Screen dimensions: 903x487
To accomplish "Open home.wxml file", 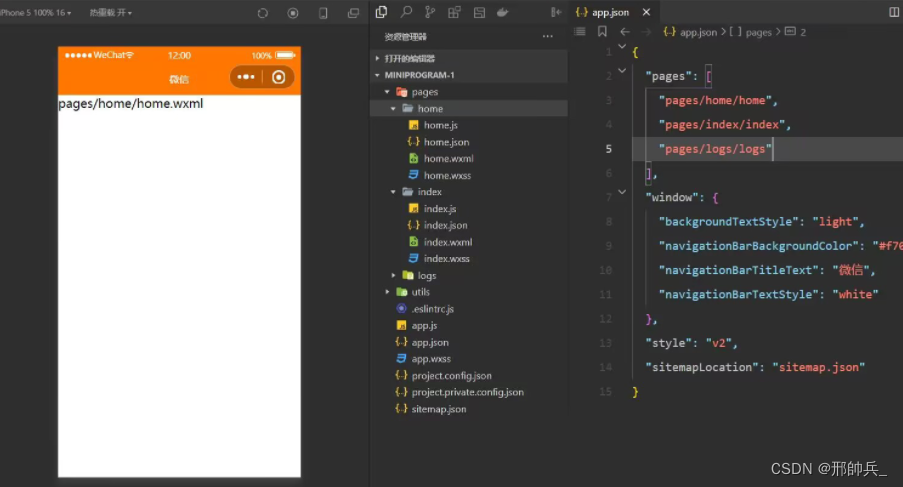I will (449, 158).
